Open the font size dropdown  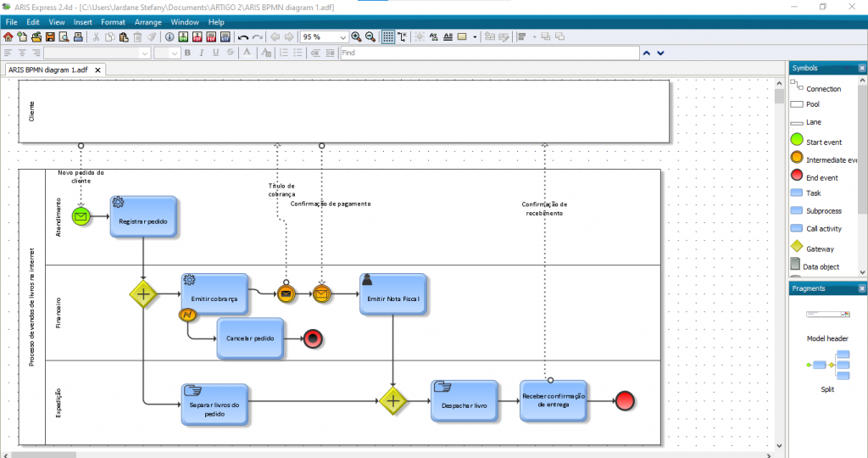175,53
